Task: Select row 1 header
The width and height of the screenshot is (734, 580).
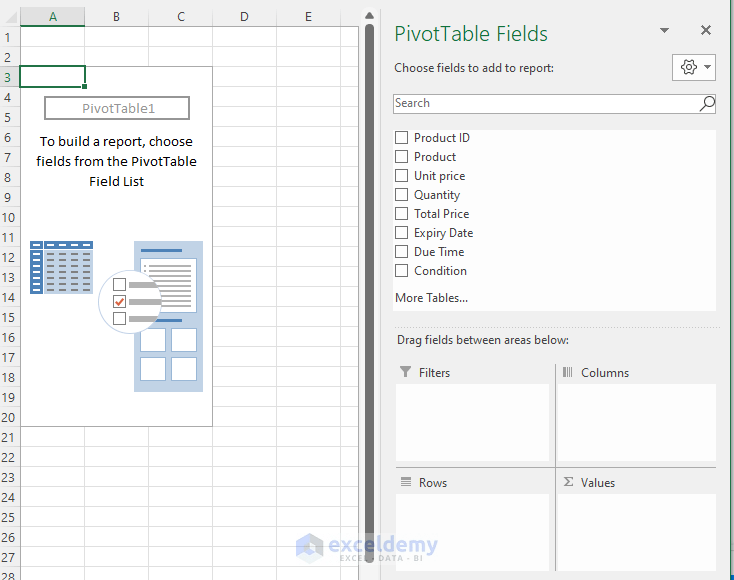Action: [8, 37]
